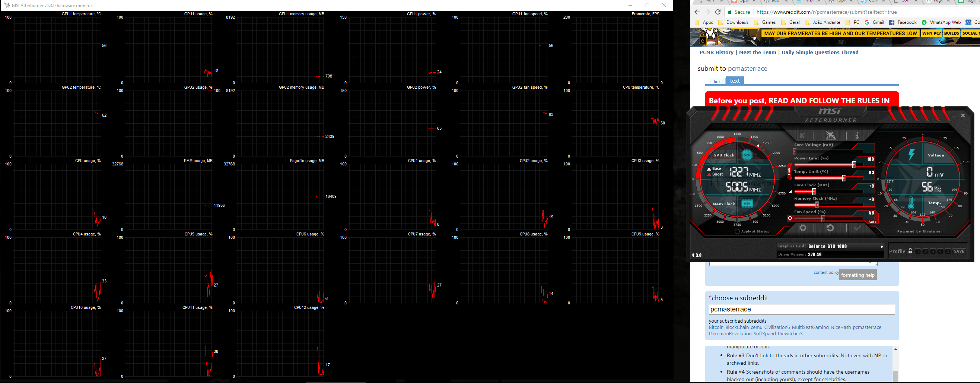
Task: Click the formatting help link
Action: pos(857,275)
